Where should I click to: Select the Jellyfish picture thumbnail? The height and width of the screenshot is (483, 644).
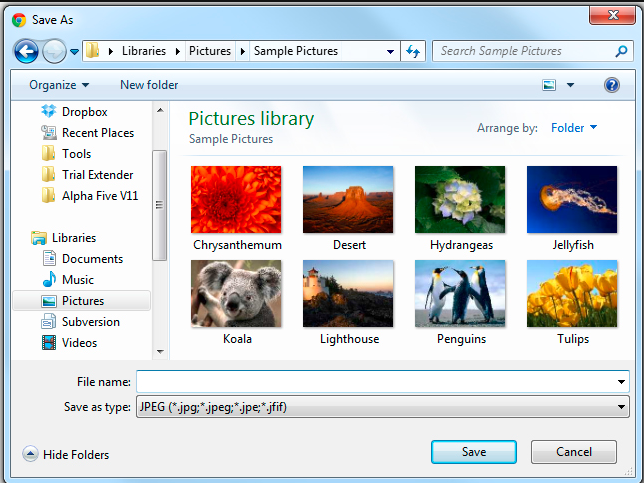pyautogui.click(x=572, y=200)
